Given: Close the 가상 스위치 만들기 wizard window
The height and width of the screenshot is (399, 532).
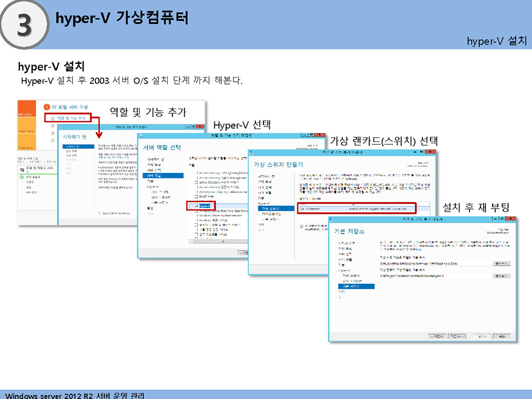Looking at the screenshot, I should click(430, 152).
